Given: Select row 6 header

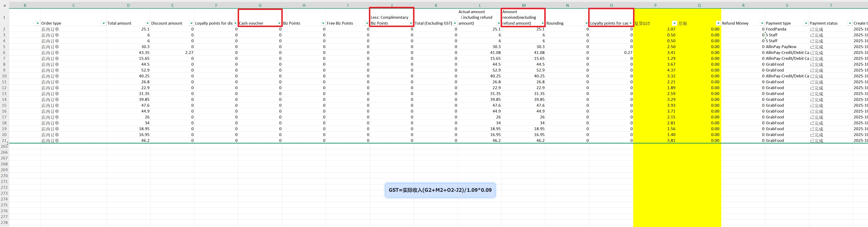Looking at the screenshot, I should tap(4, 53).
